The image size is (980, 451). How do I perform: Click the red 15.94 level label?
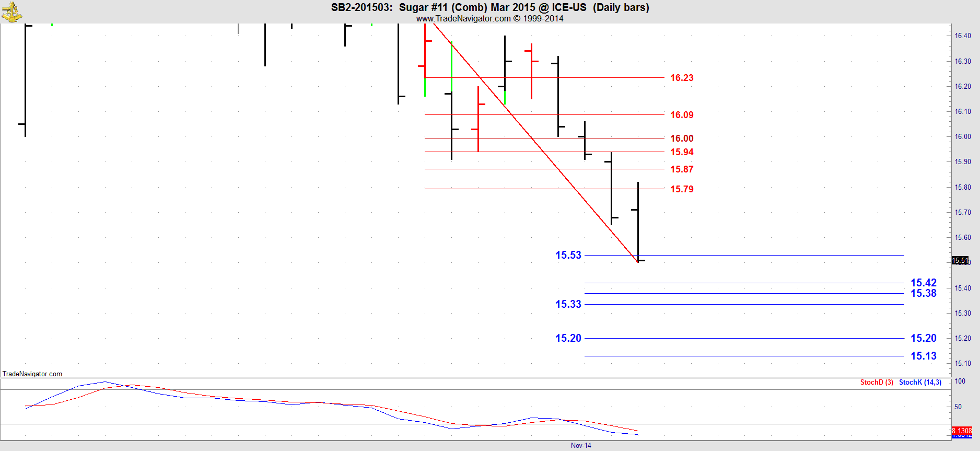click(682, 152)
